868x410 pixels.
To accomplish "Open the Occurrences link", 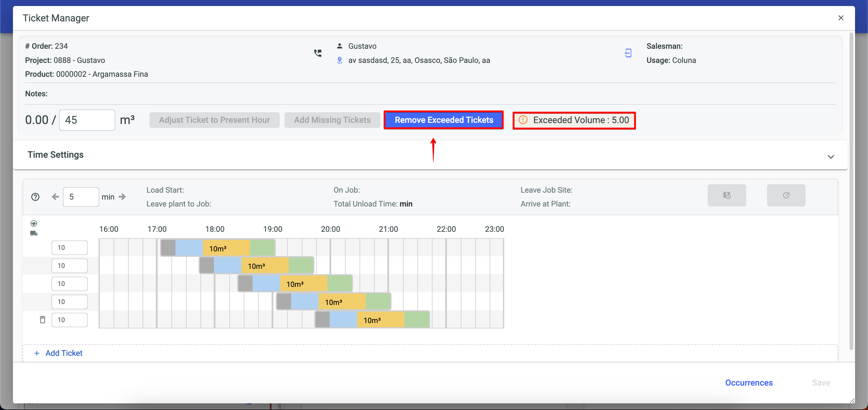I will [748, 382].
